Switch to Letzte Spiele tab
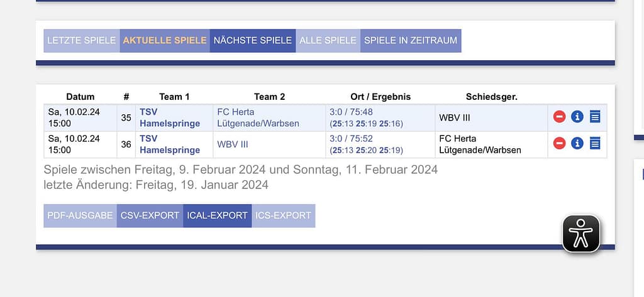 (81, 40)
